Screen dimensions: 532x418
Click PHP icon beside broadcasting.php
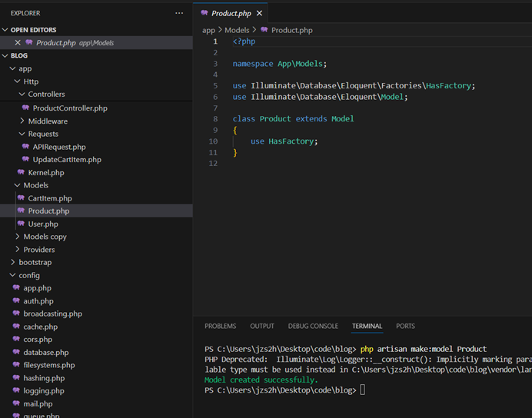point(16,313)
